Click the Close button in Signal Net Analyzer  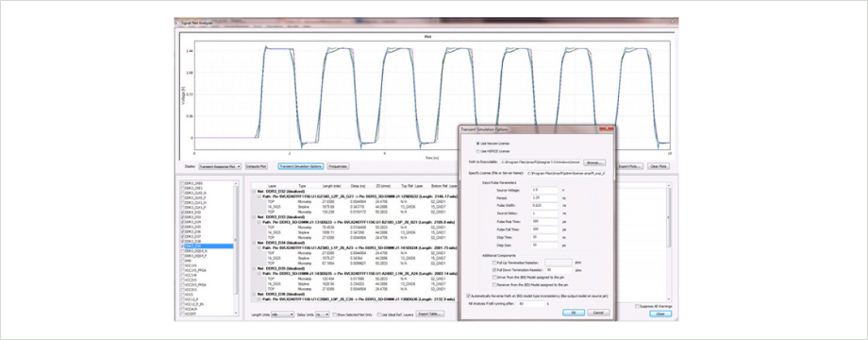tap(660, 314)
